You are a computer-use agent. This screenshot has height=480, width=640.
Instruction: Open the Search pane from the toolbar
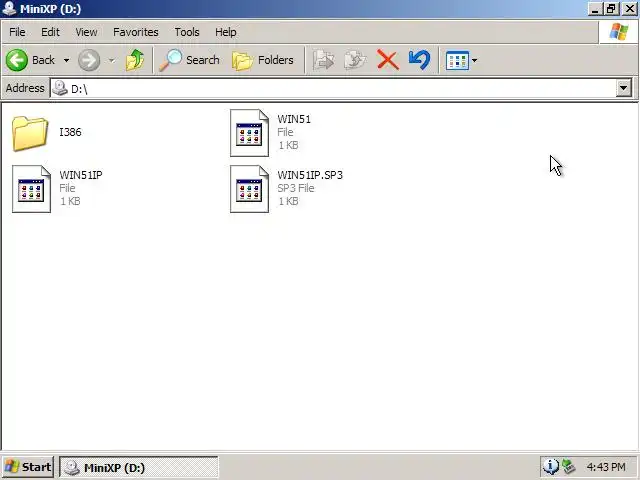(190, 60)
